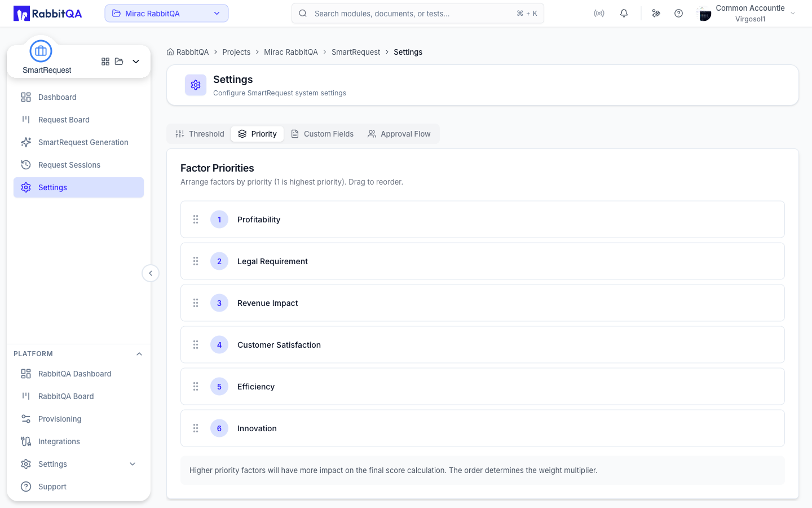Screen dimensions: 812x508
Task: Click the module grid view icon
Action: pyautogui.click(x=105, y=62)
